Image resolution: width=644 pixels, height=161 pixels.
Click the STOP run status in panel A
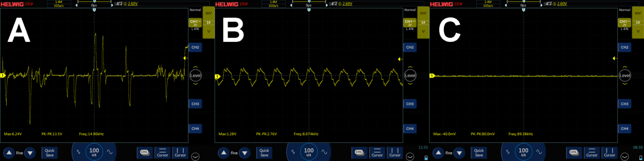point(29,4)
